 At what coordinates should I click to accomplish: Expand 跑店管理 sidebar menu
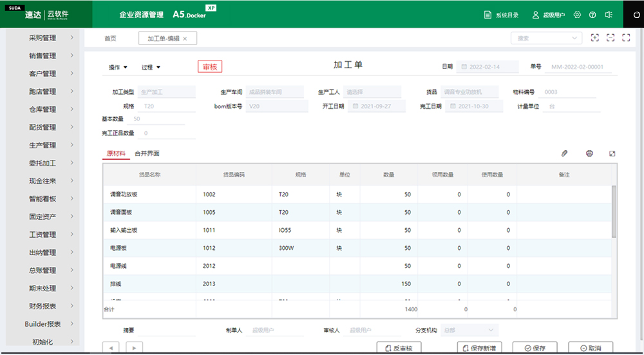pyautogui.click(x=43, y=91)
